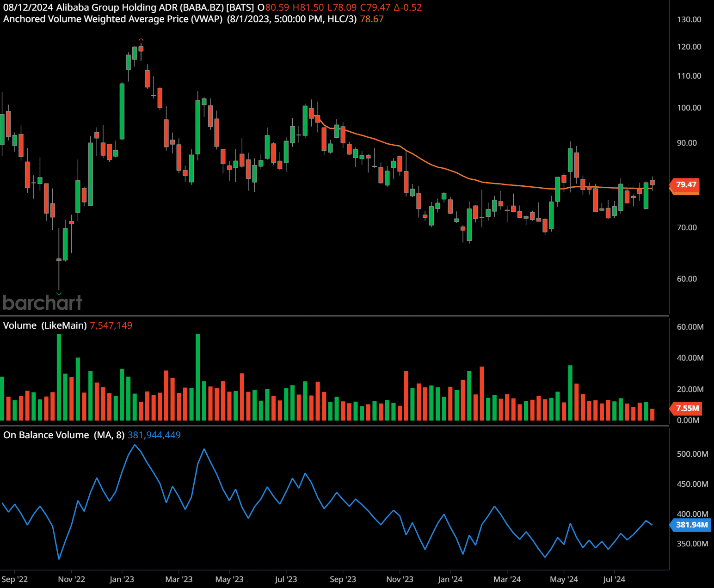
Task: Click the VWAP value 78.67
Action: 372,19
